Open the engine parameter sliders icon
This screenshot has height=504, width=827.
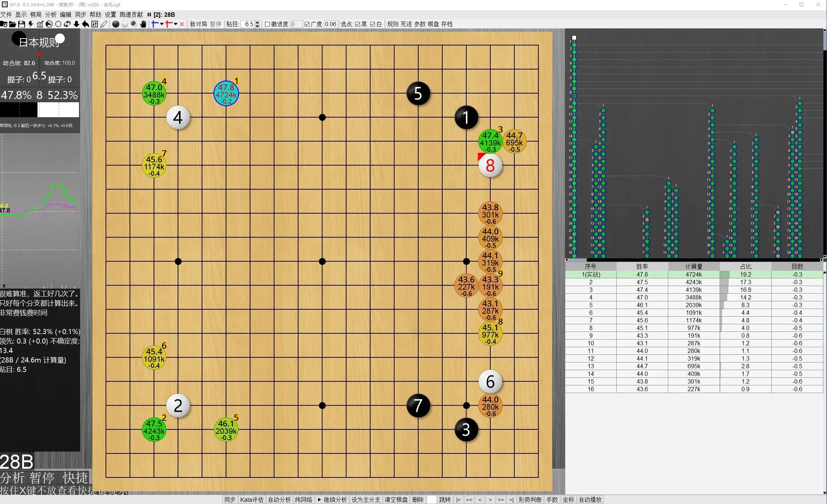click(95, 24)
